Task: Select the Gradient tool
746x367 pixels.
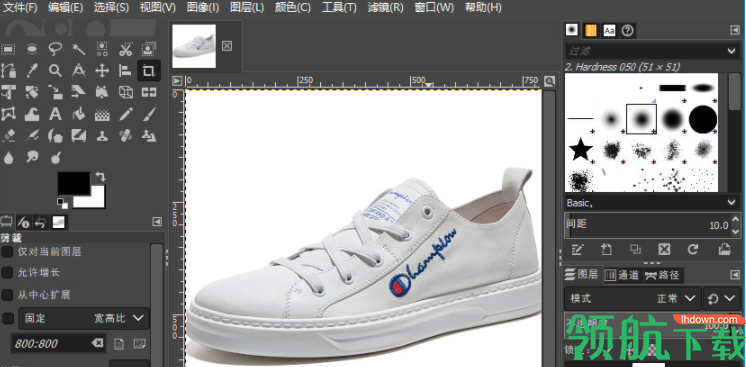Action: [102, 114]
